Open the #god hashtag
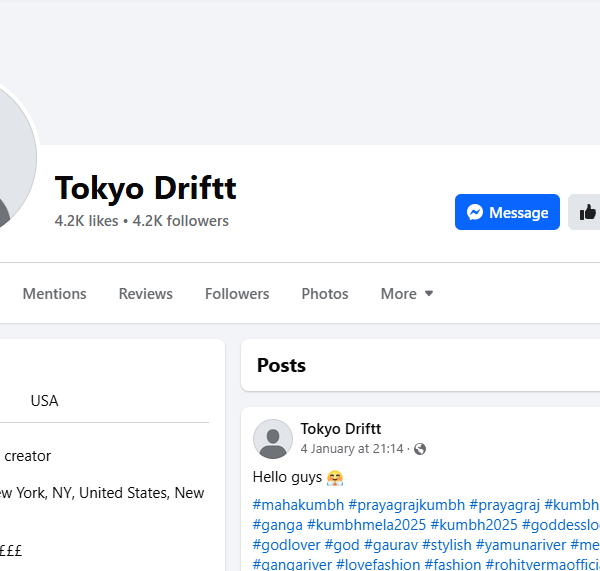 (342, 545)
